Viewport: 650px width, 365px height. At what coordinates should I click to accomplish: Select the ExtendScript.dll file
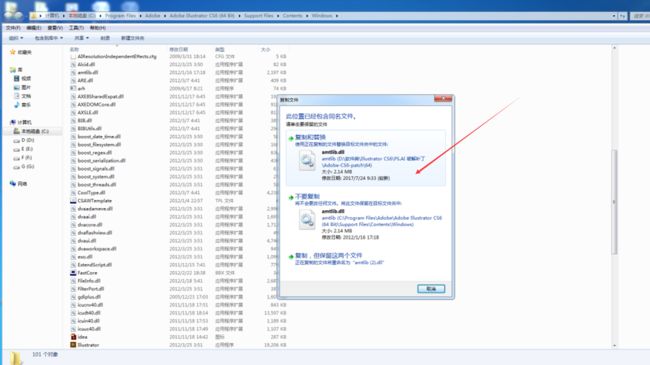click(95, 265)
